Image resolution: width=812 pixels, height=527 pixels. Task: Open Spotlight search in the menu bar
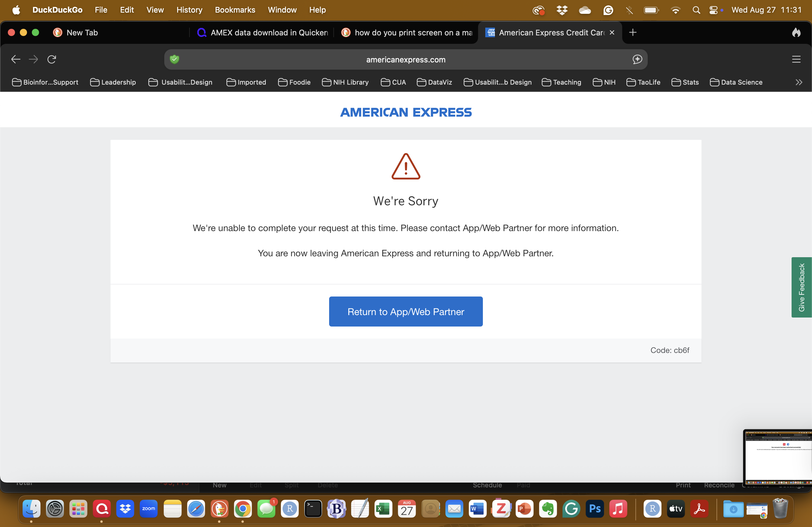[696, 10]
